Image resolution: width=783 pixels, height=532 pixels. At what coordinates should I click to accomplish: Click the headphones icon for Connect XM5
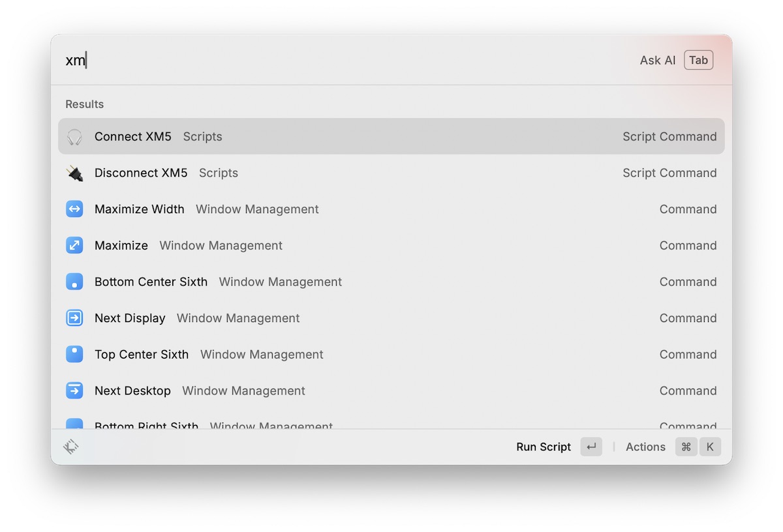[x=74, y=136]
